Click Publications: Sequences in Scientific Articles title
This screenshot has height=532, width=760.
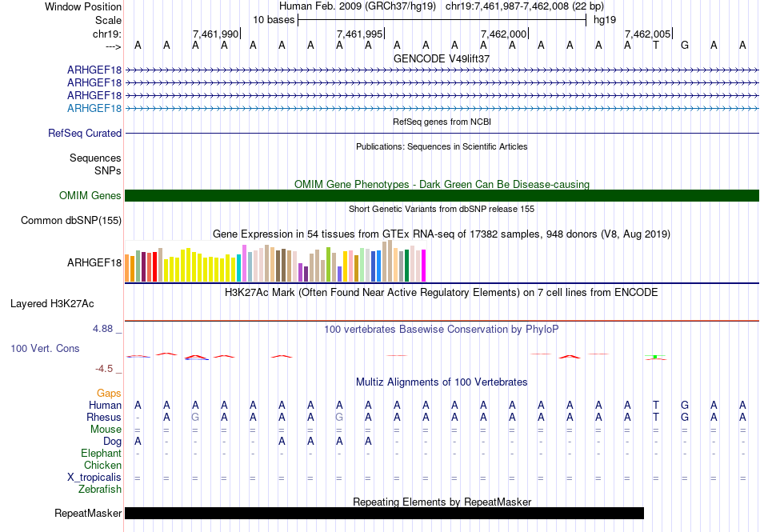pos(442,146)
